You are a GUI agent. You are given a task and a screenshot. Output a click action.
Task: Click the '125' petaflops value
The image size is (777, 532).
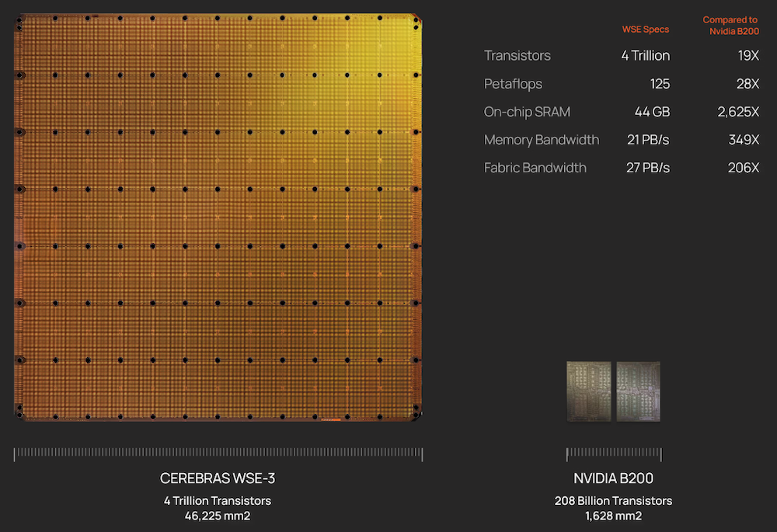point(660,84)
